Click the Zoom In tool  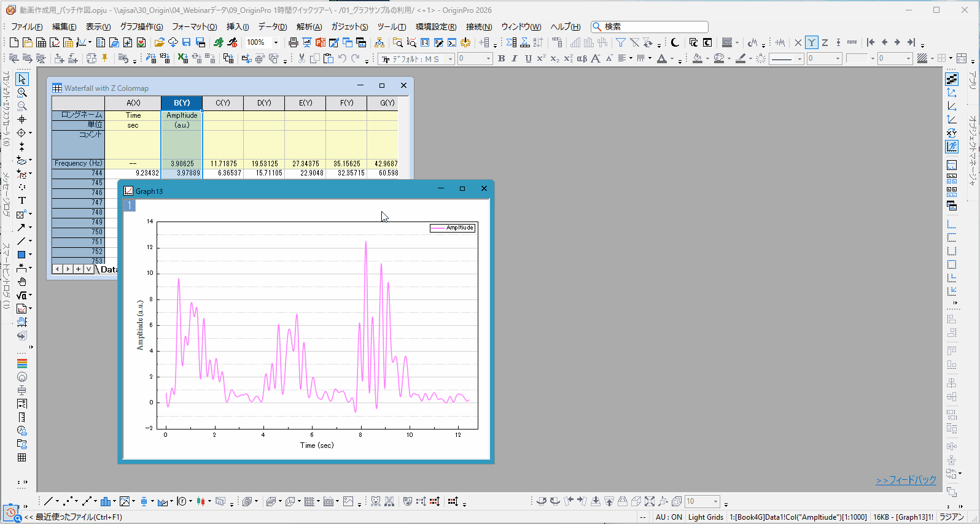pyautogui.click(x=22, y=93)
